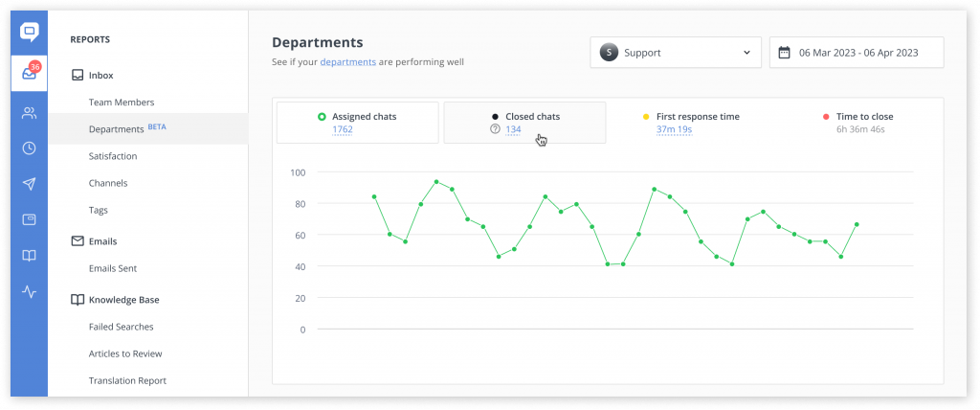Collapse the Knowledge Base reports section
The height and width of the screenshot is (410, 980).
[x=116, y=300]
